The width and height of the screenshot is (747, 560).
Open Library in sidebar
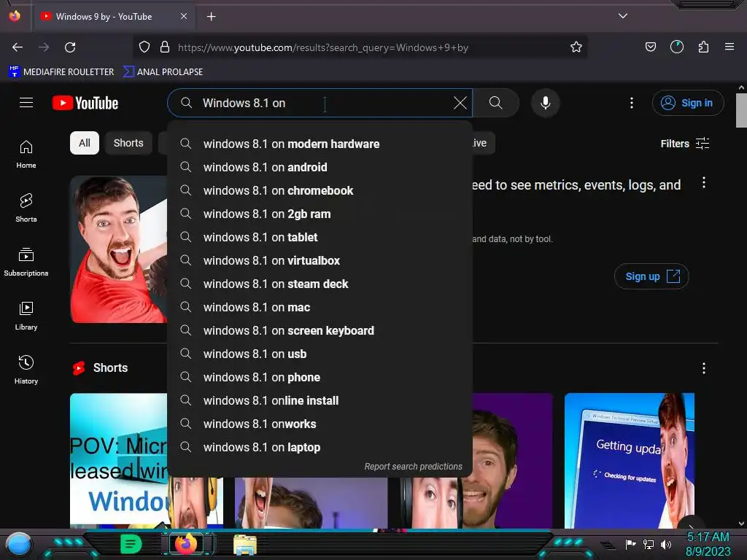[26, 316]
